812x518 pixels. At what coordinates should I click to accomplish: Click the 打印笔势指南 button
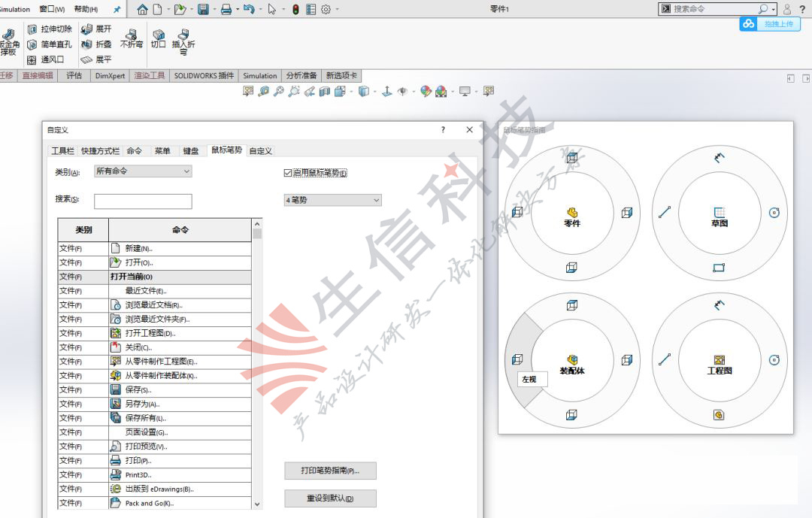(x=330, y=471)
